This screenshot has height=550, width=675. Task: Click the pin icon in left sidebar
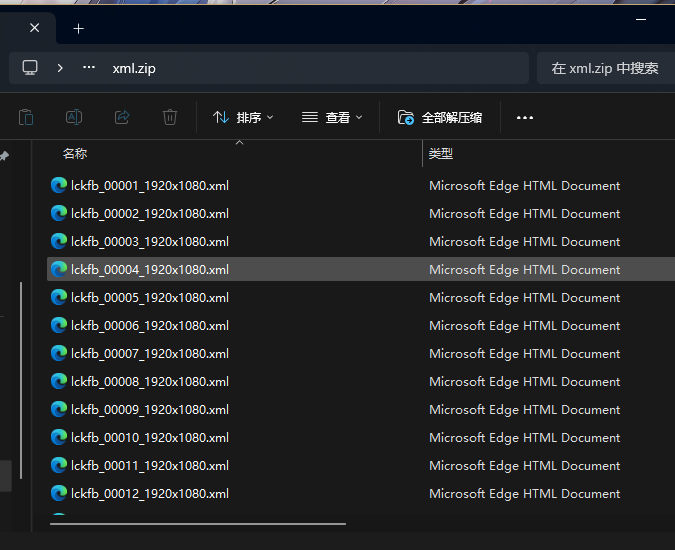coord(5,156)
